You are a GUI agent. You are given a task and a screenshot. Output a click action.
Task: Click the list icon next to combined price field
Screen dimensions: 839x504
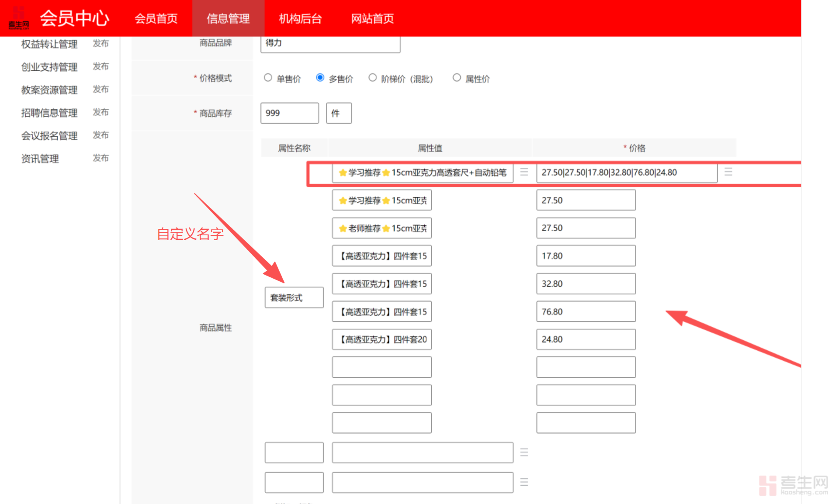(728, 172)
